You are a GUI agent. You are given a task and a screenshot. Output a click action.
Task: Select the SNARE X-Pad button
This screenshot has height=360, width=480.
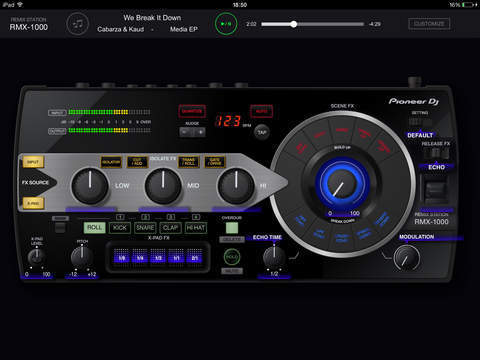click(x=145, y=228)
